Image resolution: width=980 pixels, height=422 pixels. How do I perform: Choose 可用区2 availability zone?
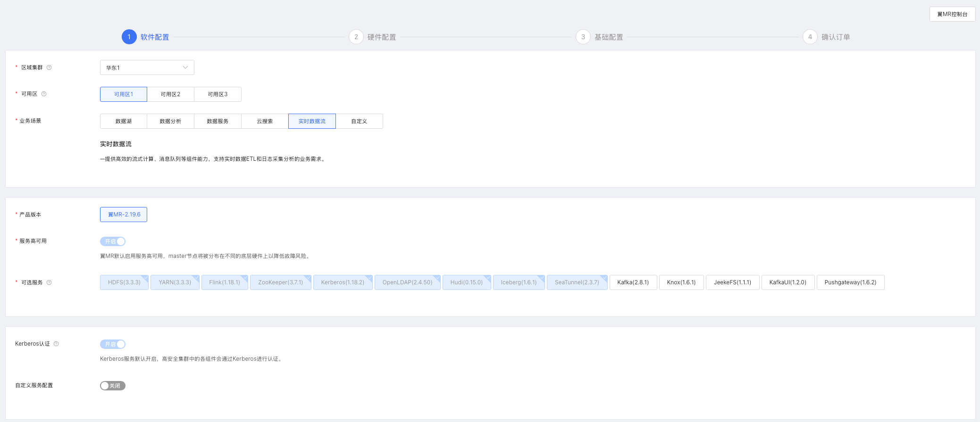(x=170, y=94)
